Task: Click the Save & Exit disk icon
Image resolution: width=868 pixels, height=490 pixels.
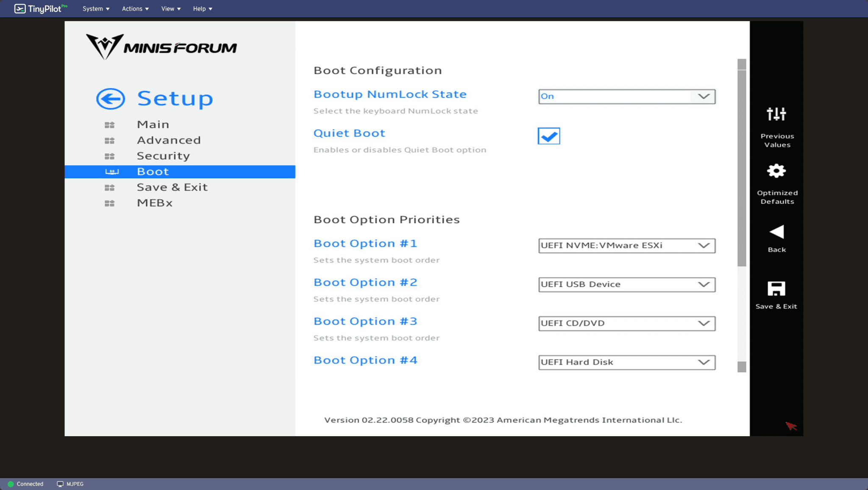Action: tap(776, 288)
